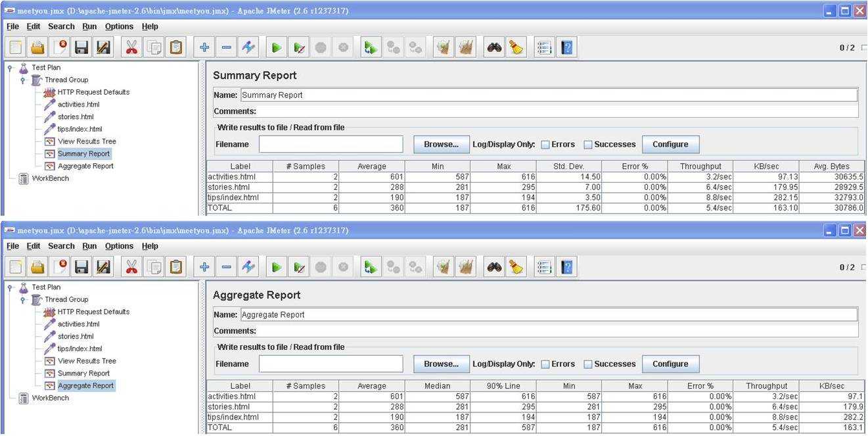868x436 pixels.
Task: Click Expand All plus icon in Summary Report window
Action: pyautogui.click(x=204, y=47)
